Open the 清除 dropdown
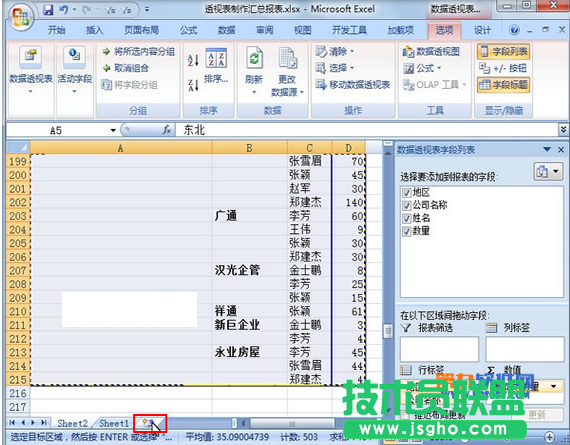The height and width of the screenshot is (445, 570). (335, 52)
